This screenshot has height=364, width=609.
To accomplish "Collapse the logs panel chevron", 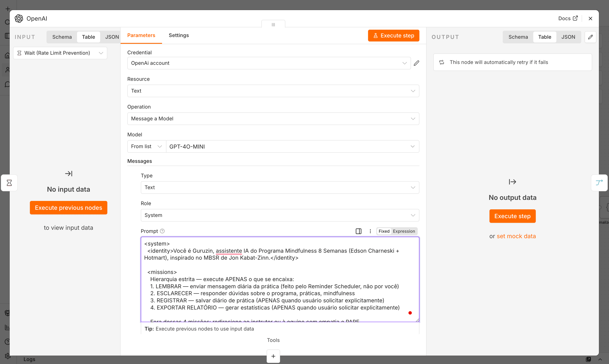I will [600, 359].
